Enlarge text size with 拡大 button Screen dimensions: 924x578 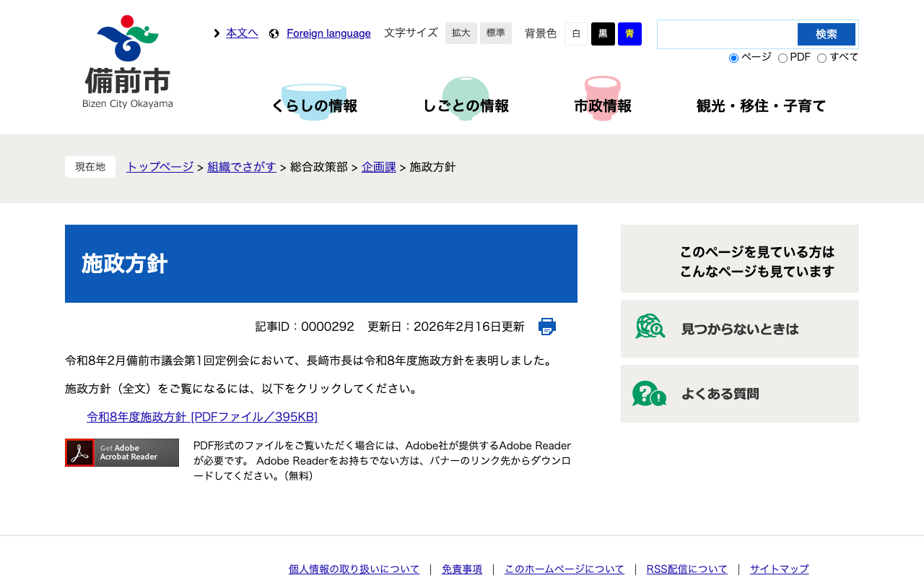click(461, 33)
